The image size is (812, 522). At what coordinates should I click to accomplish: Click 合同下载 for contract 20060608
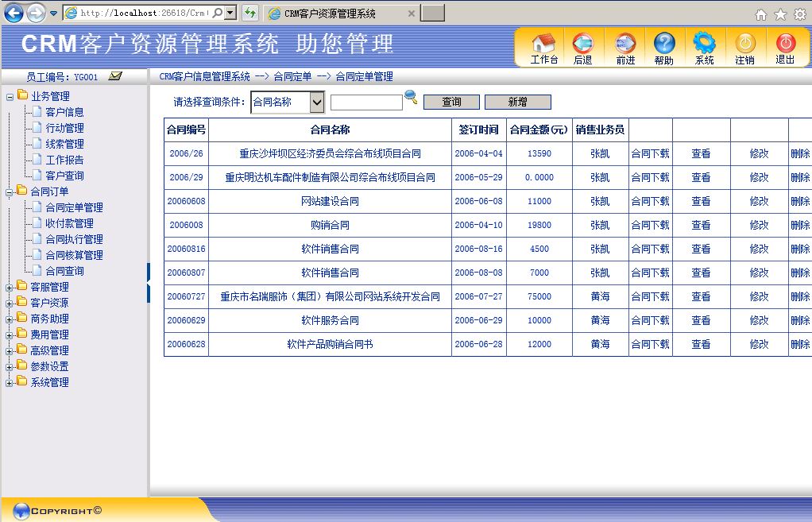point(650,201)
